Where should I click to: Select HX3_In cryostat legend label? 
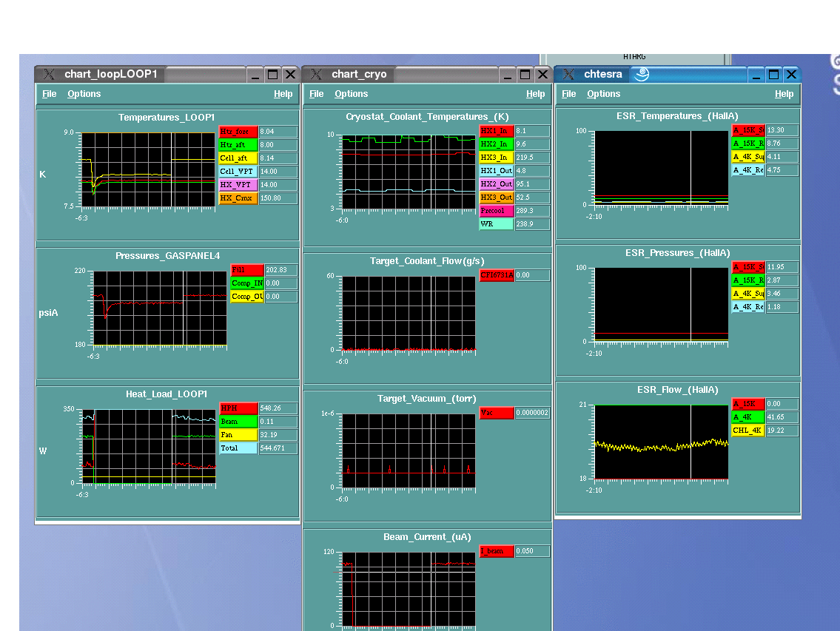coord(497,158)
